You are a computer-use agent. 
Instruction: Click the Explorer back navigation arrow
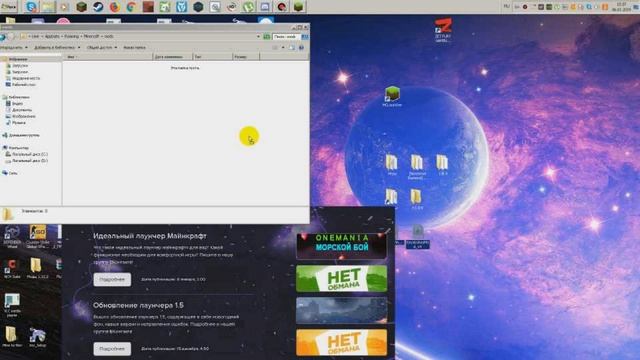3,37
